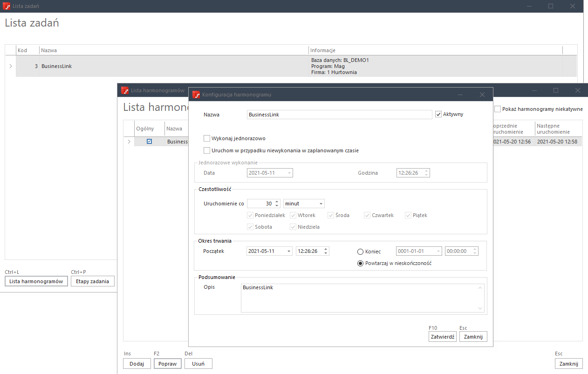Viewport: 588px width, 374px height.
Task: Open the Koniec date dropdown
Action: 438,251
